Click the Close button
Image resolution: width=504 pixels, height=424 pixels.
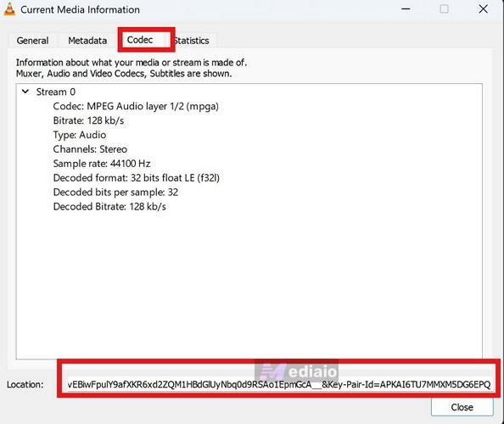coord(462,407)
